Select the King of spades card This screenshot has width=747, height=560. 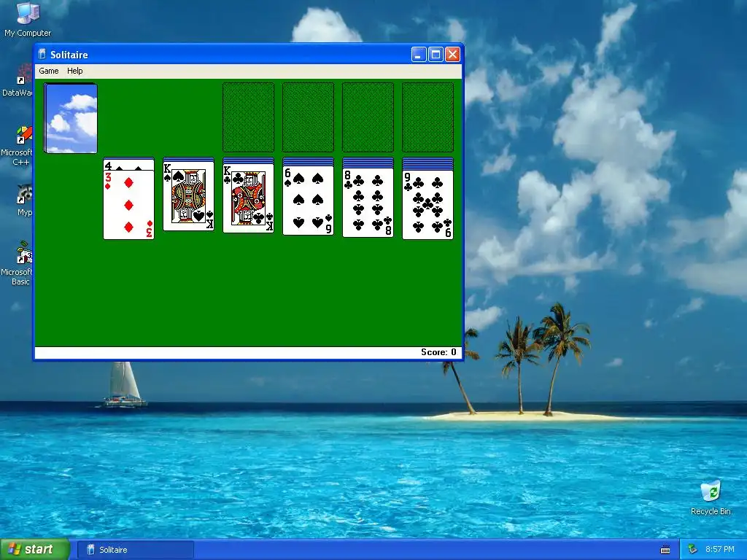(189, 197)
